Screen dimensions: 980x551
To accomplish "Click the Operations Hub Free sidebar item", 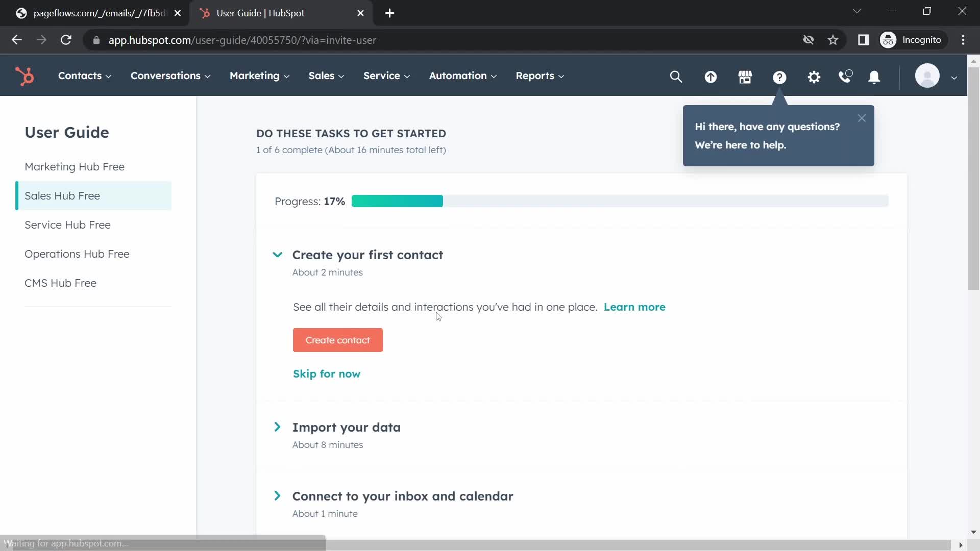I will click(x=78, y=254).
